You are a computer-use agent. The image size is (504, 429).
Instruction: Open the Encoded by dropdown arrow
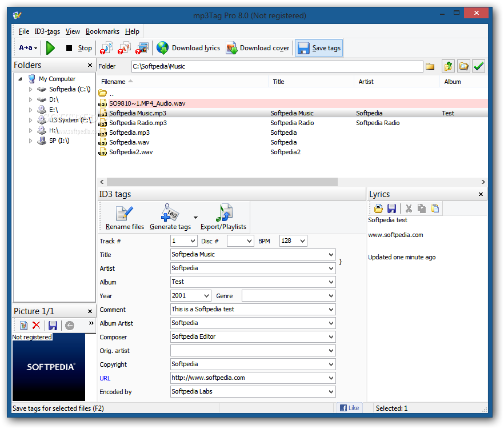(331, 392)
